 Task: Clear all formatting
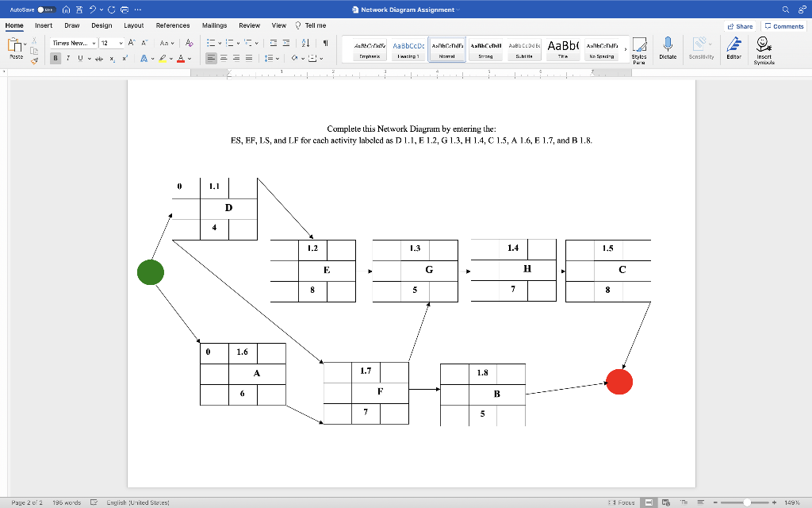click(188, 42)
